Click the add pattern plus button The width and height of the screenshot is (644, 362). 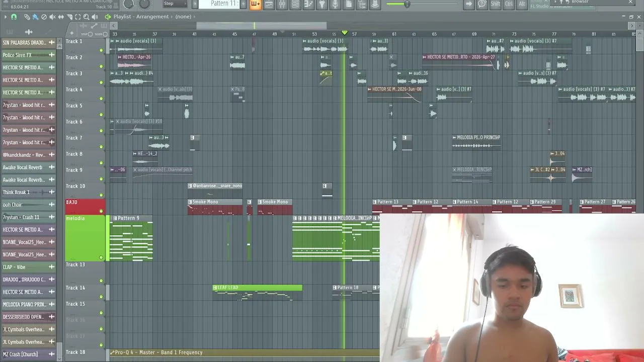244,4
